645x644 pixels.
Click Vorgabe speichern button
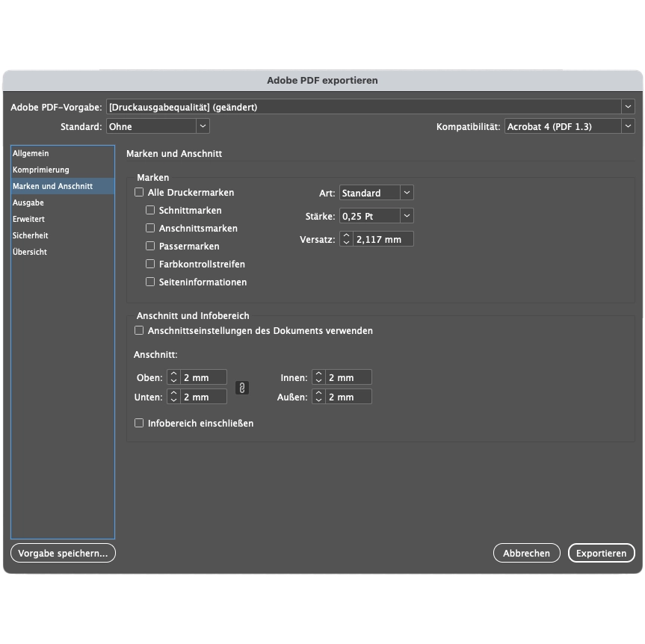coord(63,553)
